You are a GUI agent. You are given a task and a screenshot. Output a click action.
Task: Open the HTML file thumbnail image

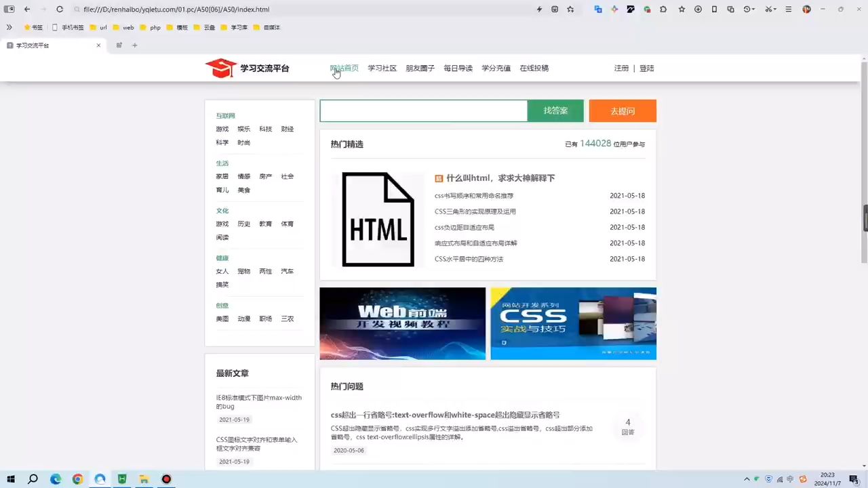[x=378, y=219]
